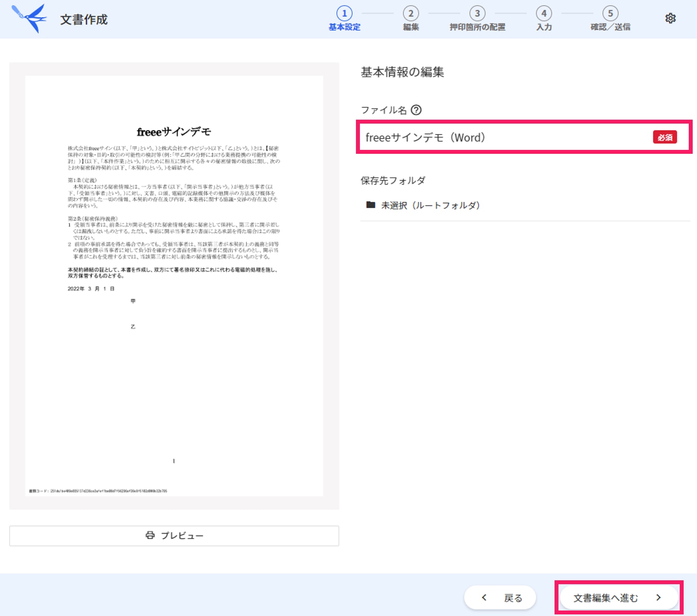
Task: Go to step 1 基本設定
Action: pyautogui.click(x=344, y=18)
